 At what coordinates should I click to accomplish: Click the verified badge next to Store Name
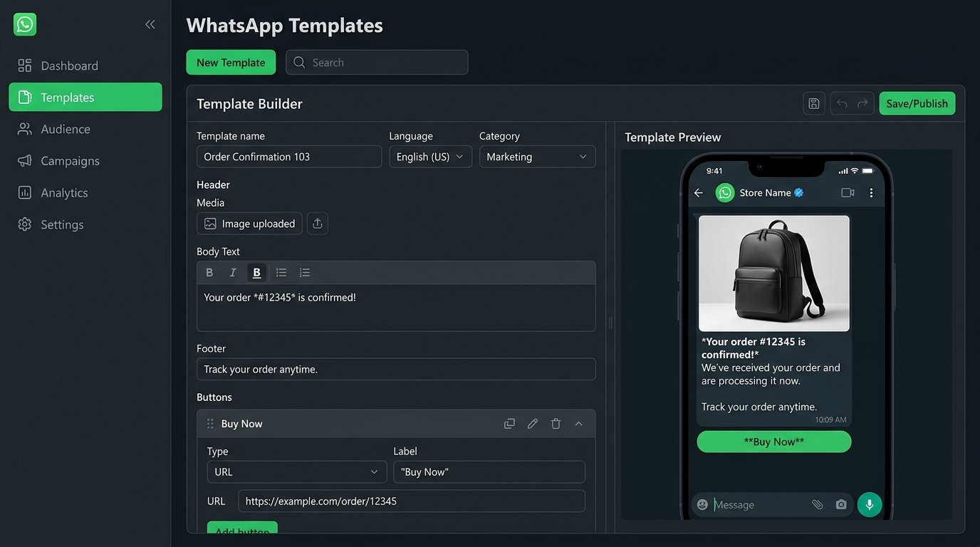click(799, 193)
